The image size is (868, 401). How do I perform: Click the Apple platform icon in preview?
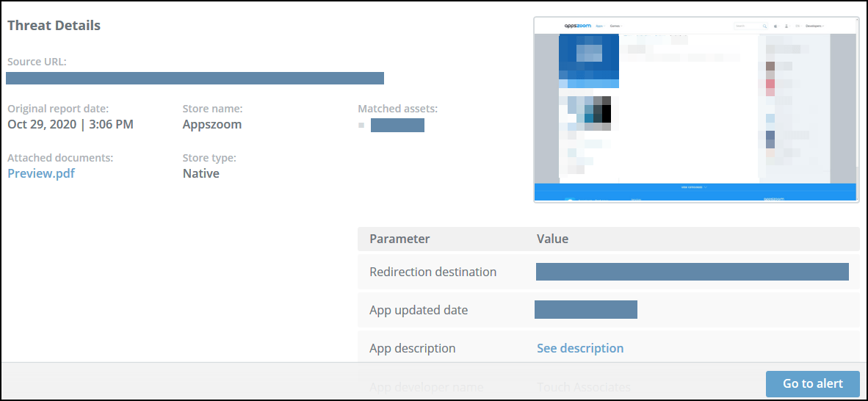tap(775, 26)
